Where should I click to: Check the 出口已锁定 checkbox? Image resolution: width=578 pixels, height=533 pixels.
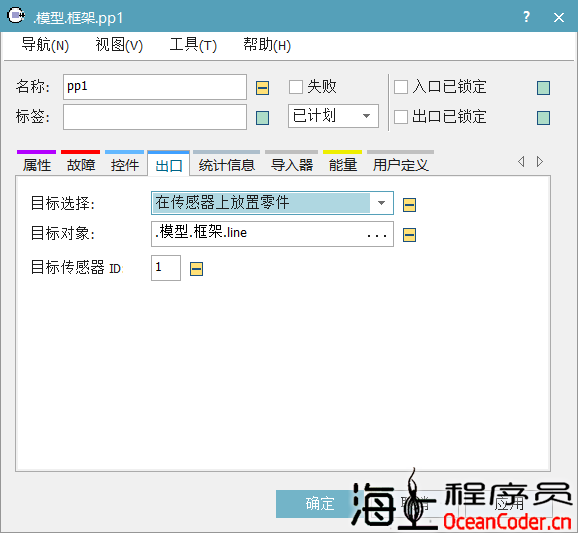(x=401, y=117)
